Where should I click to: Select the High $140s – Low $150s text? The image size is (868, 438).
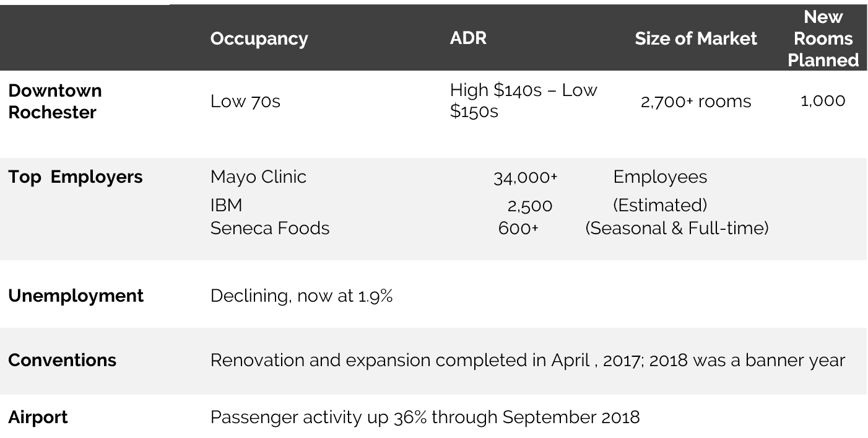[x=524, y=101]
